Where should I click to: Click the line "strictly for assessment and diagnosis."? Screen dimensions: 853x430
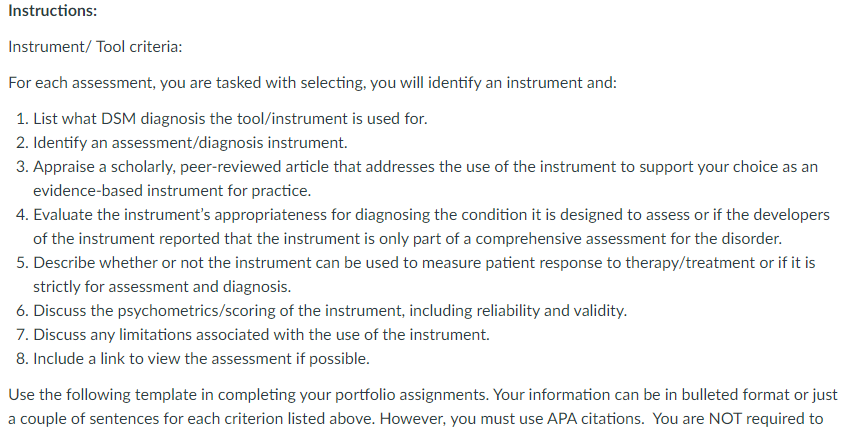[162, 286]
